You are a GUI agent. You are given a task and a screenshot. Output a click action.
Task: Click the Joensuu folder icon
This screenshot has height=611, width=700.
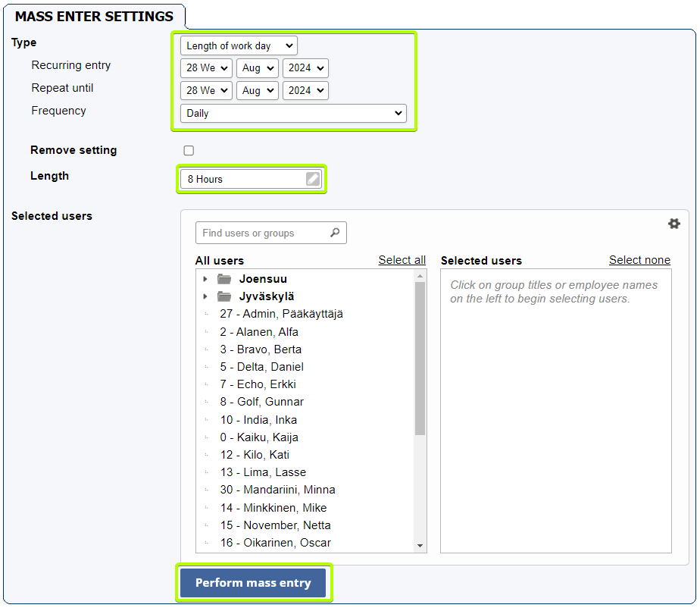(224, 279)
